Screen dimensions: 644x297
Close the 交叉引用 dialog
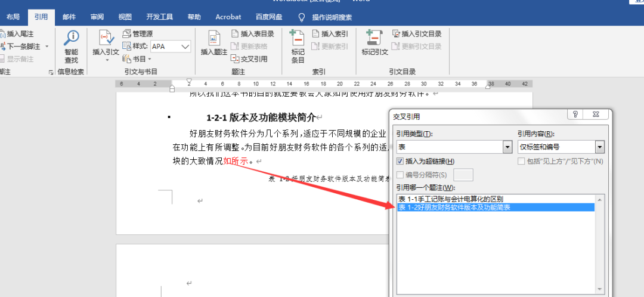pos(595,114)
